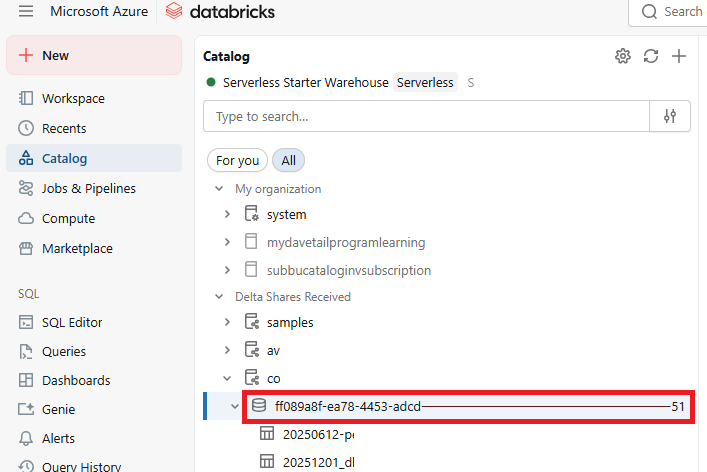The width and height of the screenshot is (707, 472).
Task: Collapse the ff089a8f schema node
Action: [235, 406]
